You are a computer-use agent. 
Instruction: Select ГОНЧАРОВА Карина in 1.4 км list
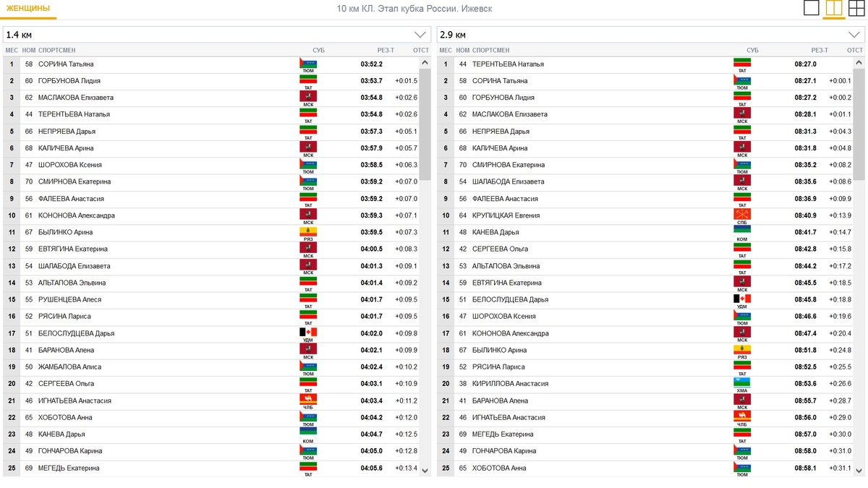pos(72,451)
